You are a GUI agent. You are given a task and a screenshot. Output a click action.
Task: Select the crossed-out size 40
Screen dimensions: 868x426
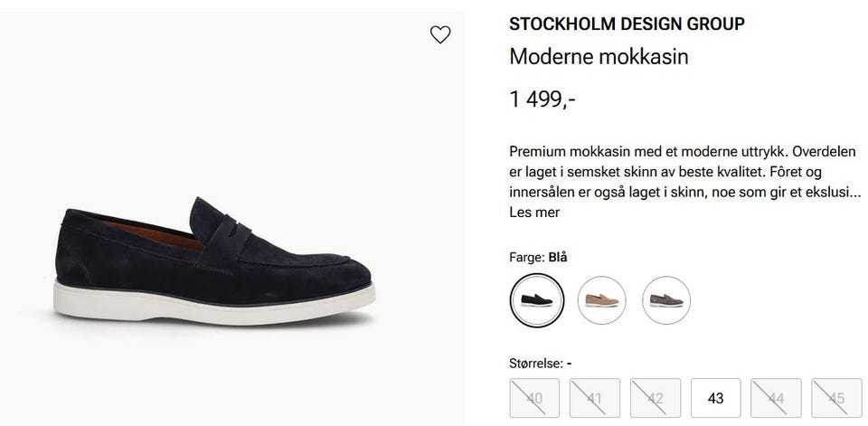click(x=535, y=398)
